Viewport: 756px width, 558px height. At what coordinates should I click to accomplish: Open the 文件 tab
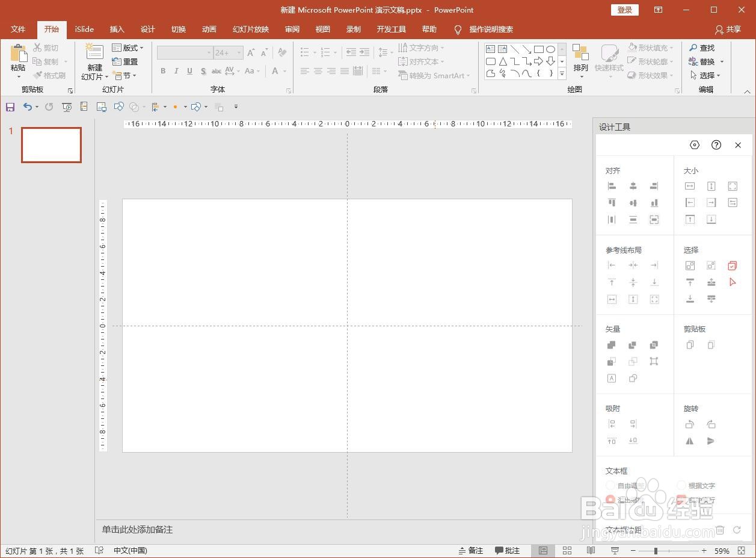[18, 29]
